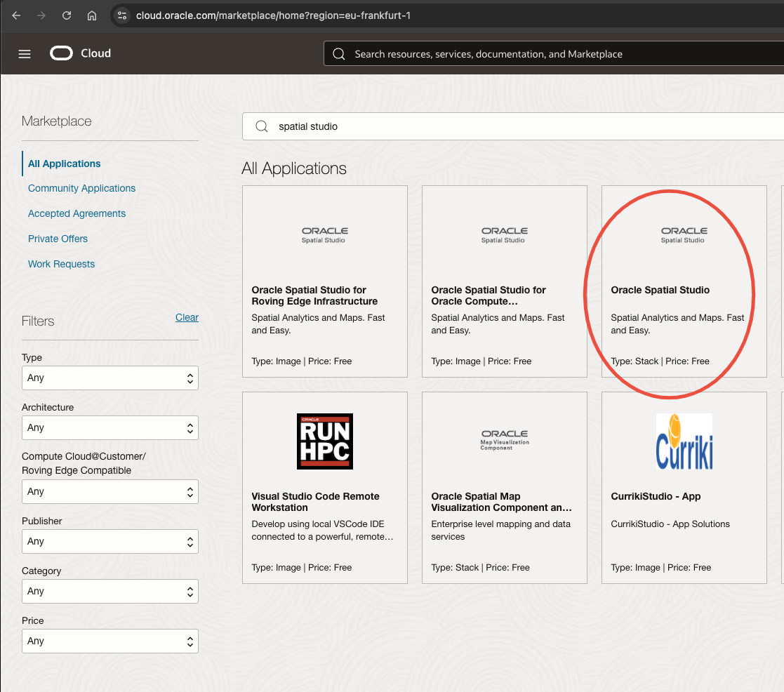The width and height of the screenshot is (784, 692).
Task: Open the Price filter dropdown
Action: [109, 641]
